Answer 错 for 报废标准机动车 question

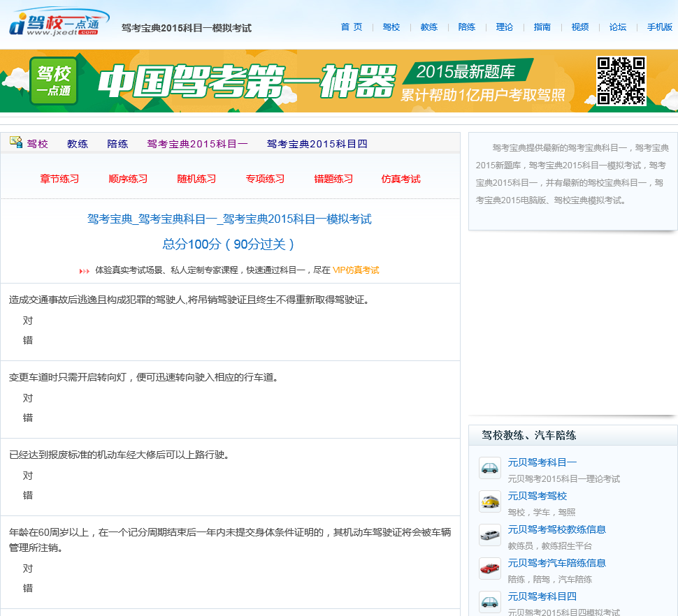point(28,495)
